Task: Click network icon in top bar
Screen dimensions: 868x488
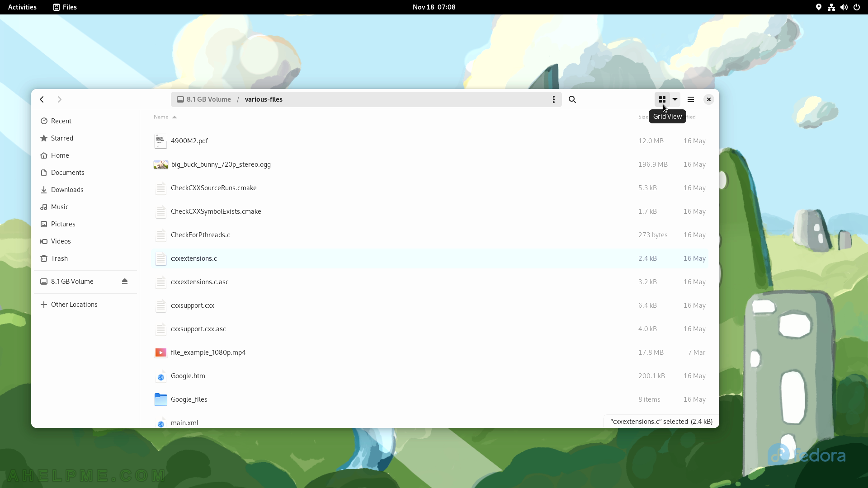Action: coord(831,7)
